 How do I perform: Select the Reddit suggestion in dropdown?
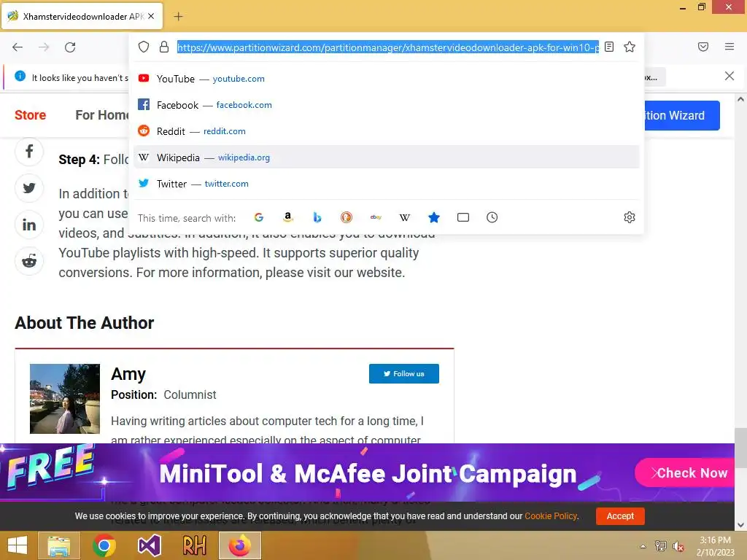pos(387,131)
